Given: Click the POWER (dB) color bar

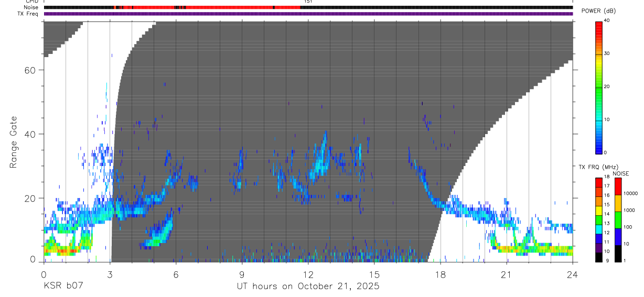Looking at the screenshot, I should (x=599, y=87).
